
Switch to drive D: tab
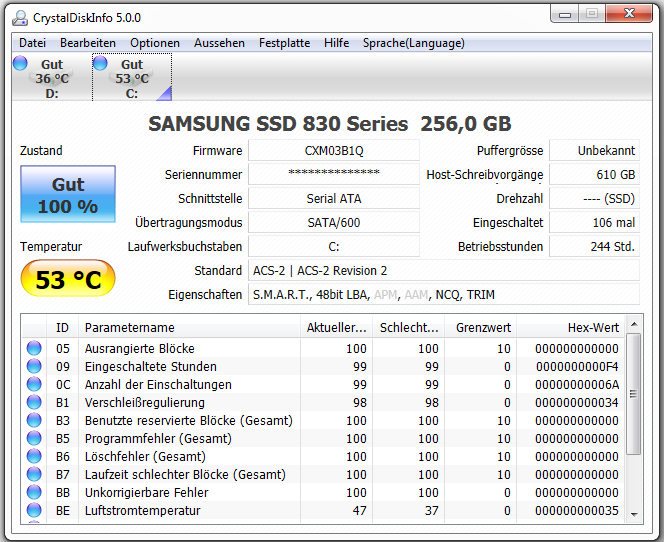point(52,78)
